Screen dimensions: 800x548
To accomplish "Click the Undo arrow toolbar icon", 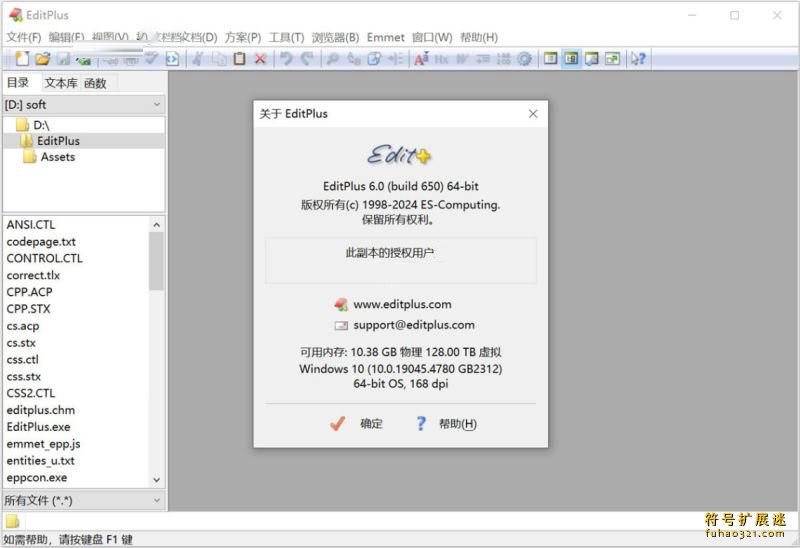I will pyautogui.click(x=287, y=59).
